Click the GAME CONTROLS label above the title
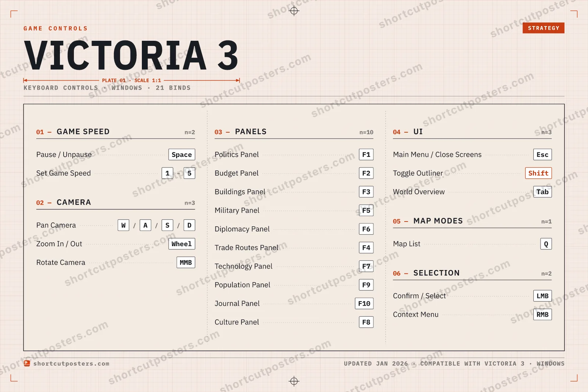The height and width of the screenshot is (392, 588). coord(56,28)
